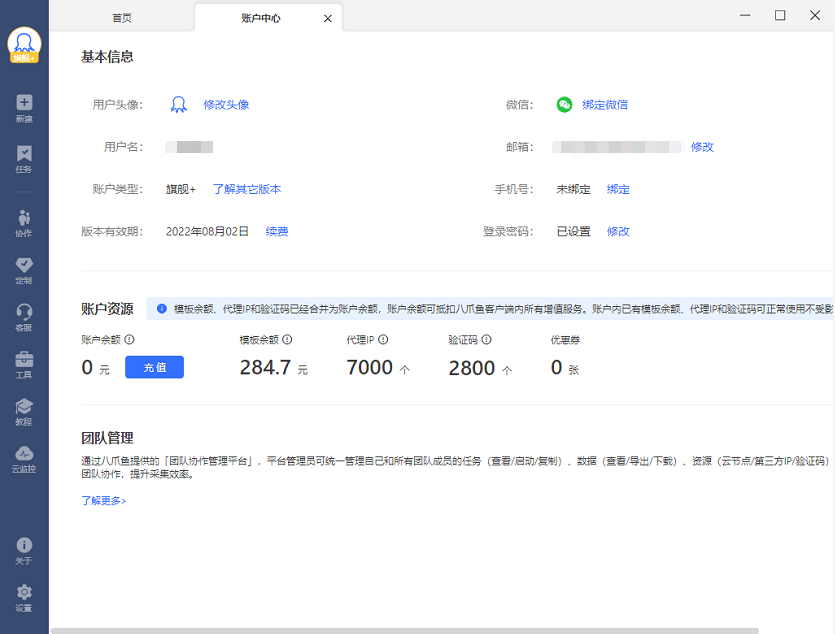Viewport: 835px width, 634px height.
Task: Click the octopus user avatar image
Action: coord(178,104)
